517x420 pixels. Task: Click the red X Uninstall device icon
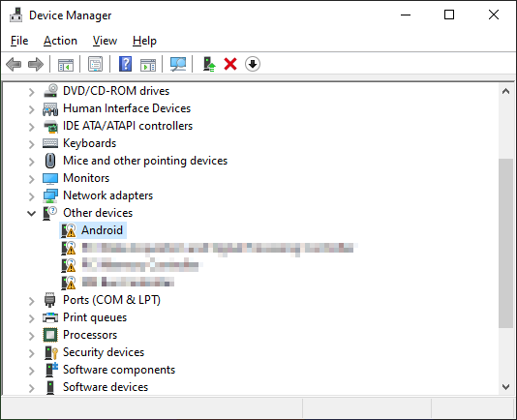point(230,64)
